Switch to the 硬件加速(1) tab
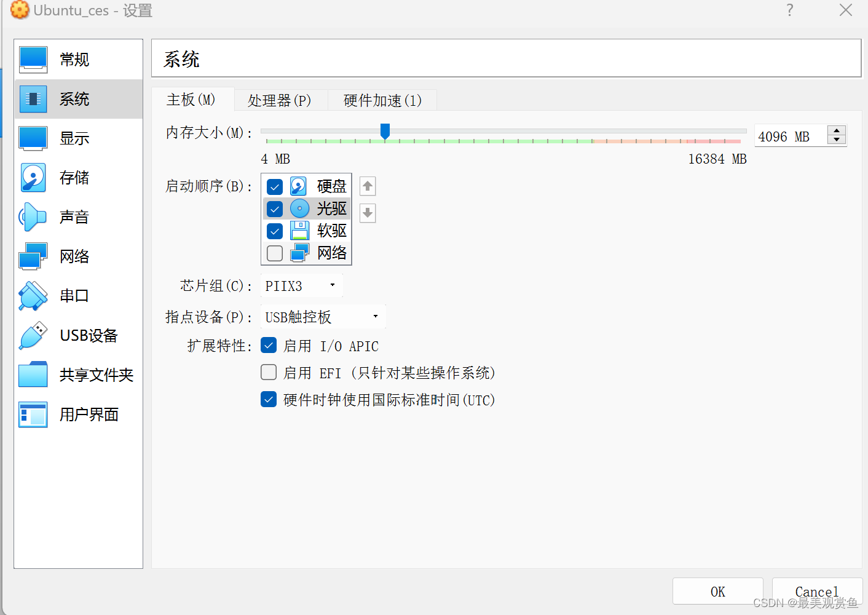 pyautogui.click(x=382, y=100)
